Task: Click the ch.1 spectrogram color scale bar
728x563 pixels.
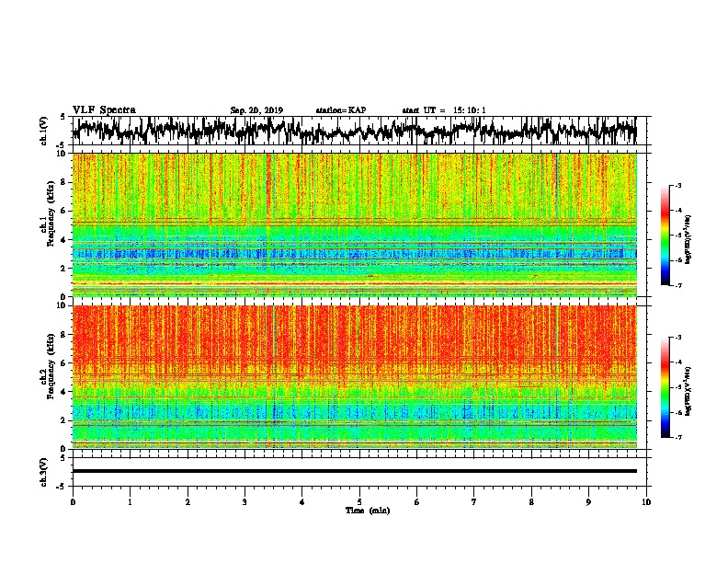Action: [x=665, y=236]
